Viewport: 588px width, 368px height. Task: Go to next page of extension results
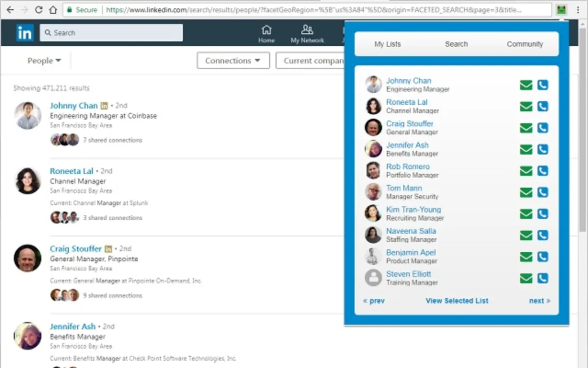pos(539,301)
